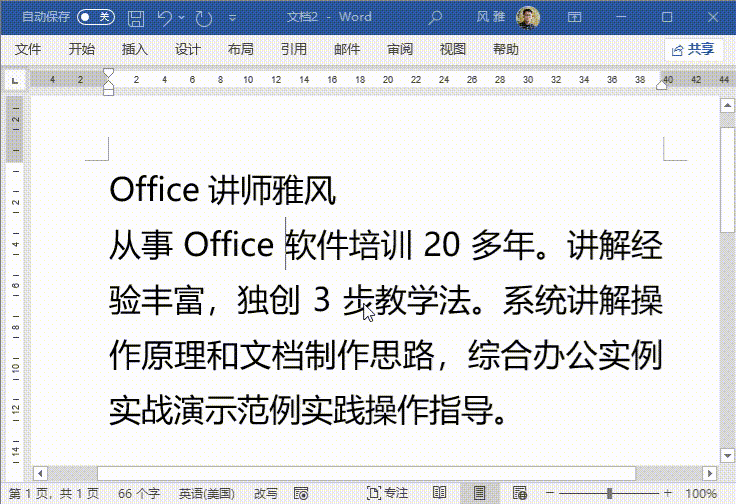Click the 66 个字 word count indicator
Image resolution: width=736 pixels, height=504 pixels.
pyautogui.click(x=140, y=493)
